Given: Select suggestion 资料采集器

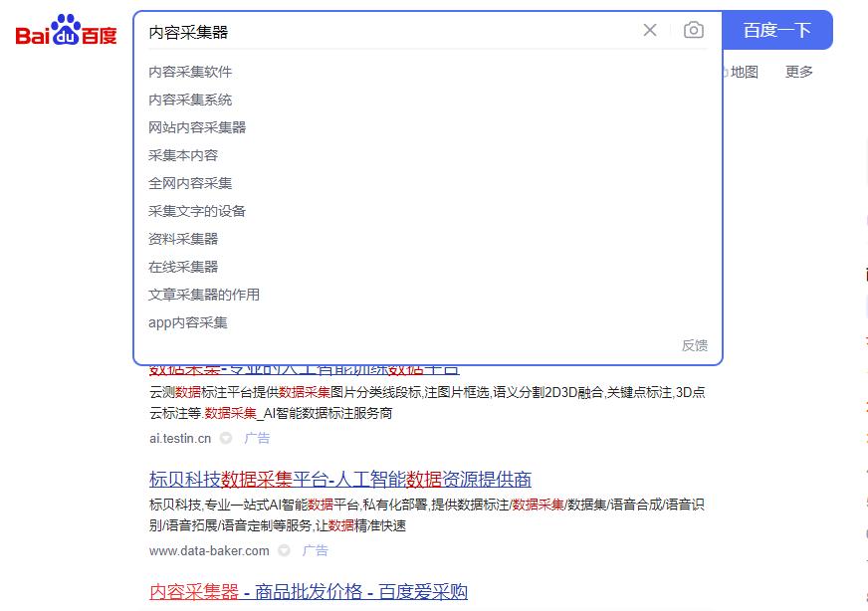Looking at the screenshot, I should coord(183,239).
